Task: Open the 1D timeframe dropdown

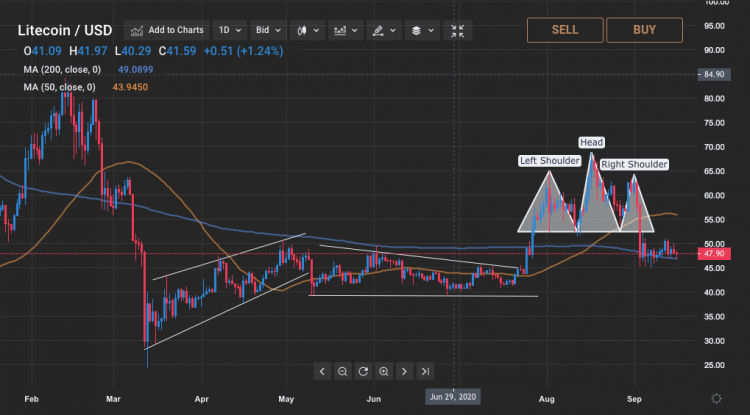Action: point(230,30)
